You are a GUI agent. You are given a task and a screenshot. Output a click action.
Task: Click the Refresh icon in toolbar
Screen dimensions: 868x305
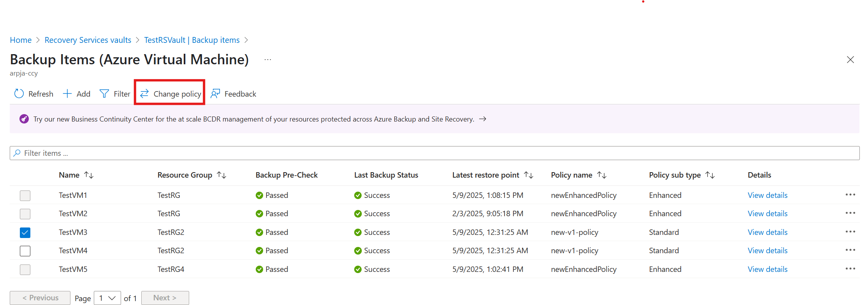click(x=19, y=94)
